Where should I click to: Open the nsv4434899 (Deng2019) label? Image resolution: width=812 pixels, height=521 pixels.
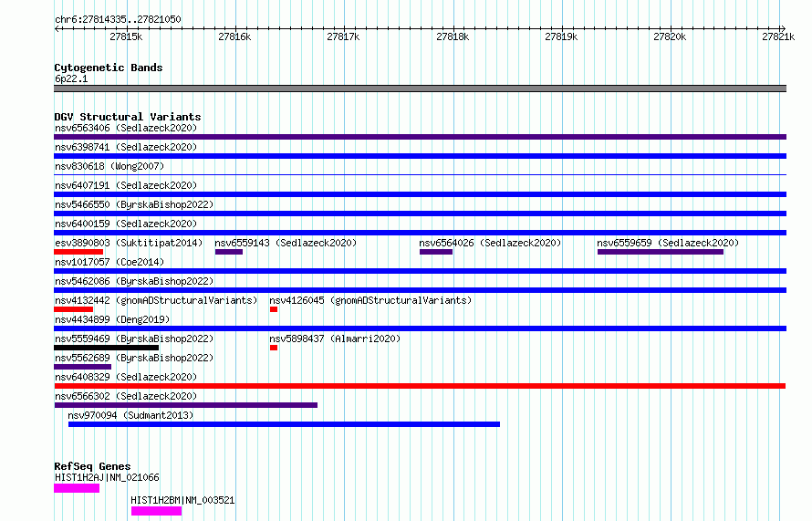112,319
